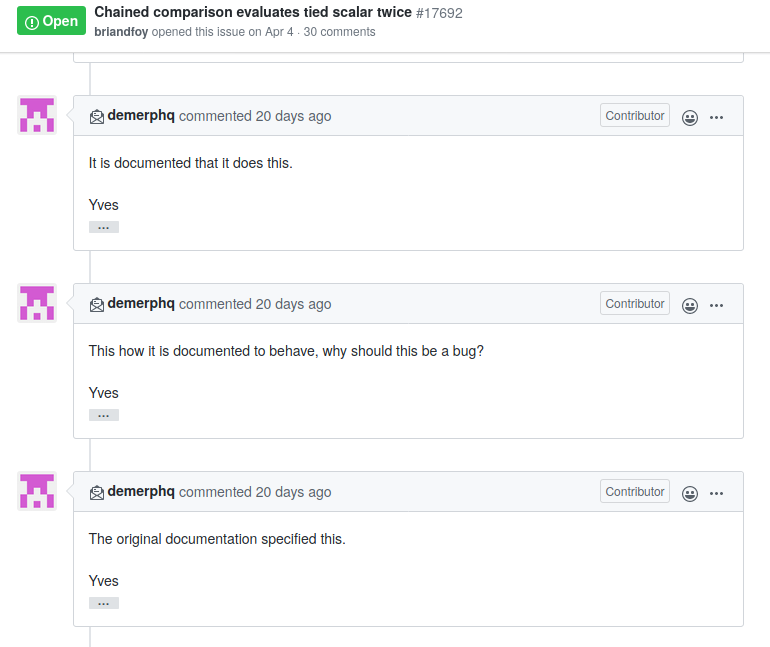Click Contributor badge on third comment
The height and width of the screenshot is (647, 770).
coord(635,492)
